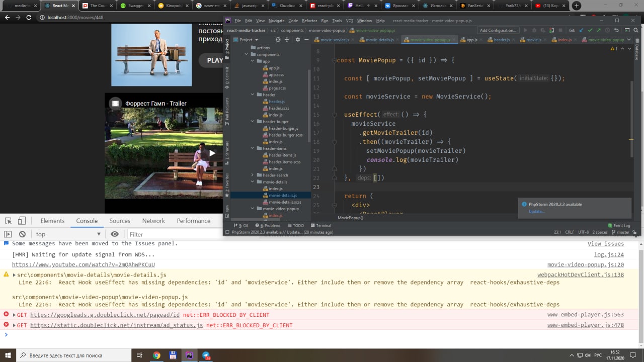644x362 pixels.
Task: Collapse the components folder
Action: point(247,54)
